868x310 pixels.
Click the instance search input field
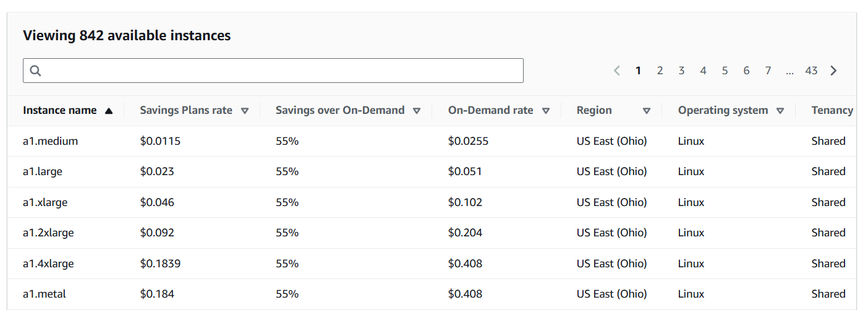coord(273,71)
